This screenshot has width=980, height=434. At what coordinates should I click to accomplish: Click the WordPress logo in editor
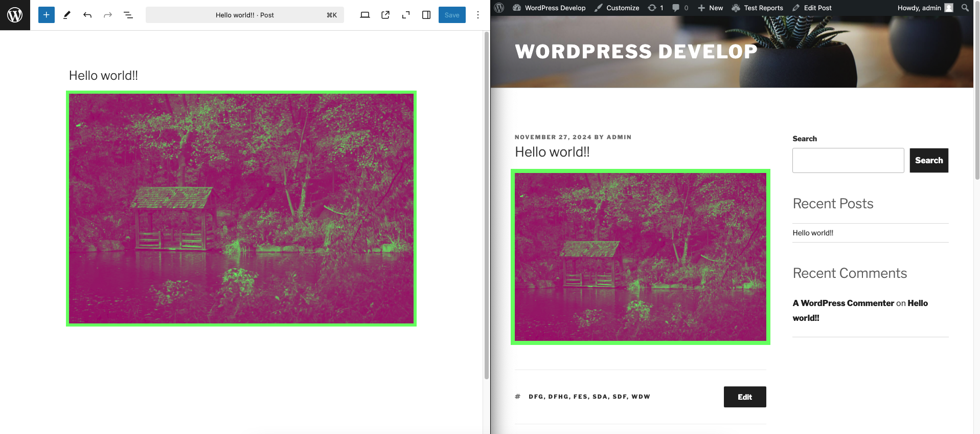[15, 15]
